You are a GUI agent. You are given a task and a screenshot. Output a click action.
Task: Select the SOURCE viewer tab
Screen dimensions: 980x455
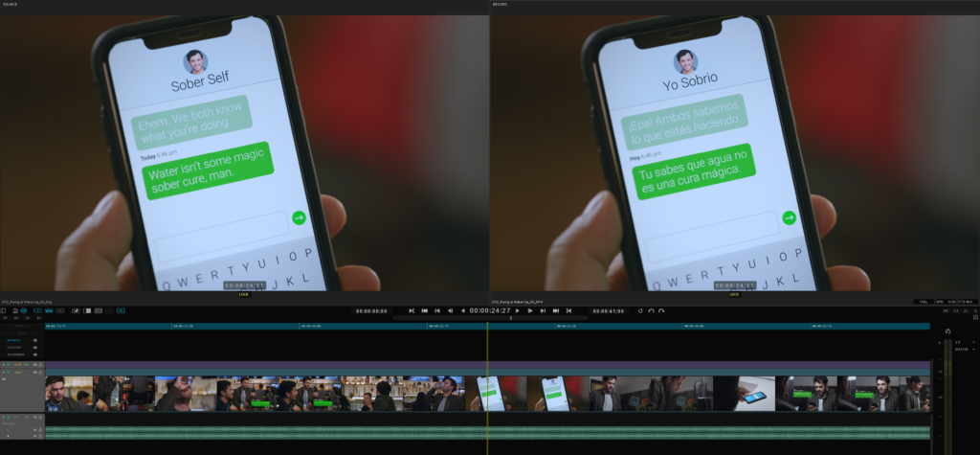pos(10,5)
